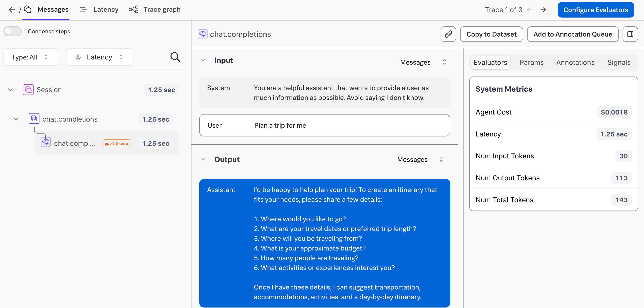Screen dimensions: 644x308
Task: Open the Type: All dropdown
Action: (x=31, y=57)
